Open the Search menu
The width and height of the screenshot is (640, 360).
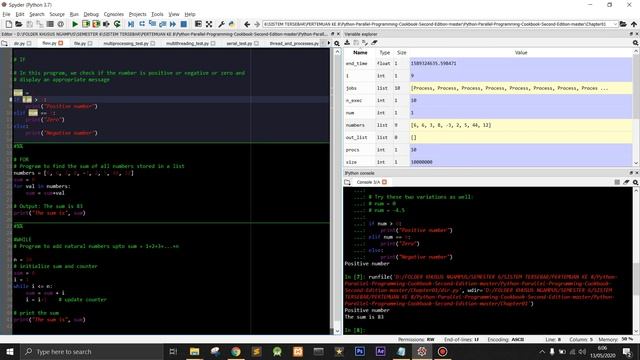coord(37,14)
